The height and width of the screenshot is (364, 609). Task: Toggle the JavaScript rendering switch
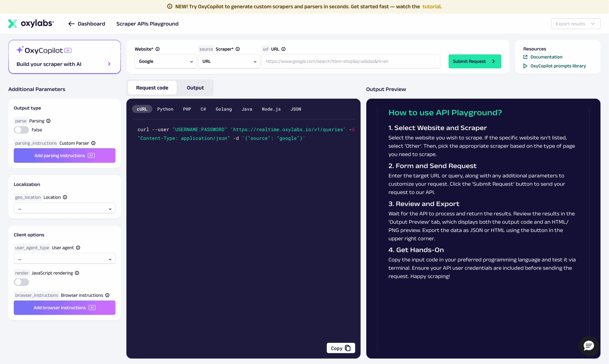click(x=21, y=282)
